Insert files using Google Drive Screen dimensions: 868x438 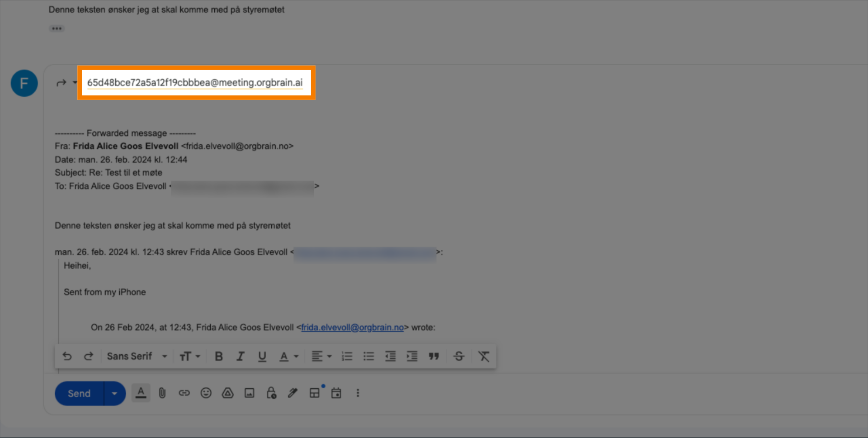click(227, 393)
